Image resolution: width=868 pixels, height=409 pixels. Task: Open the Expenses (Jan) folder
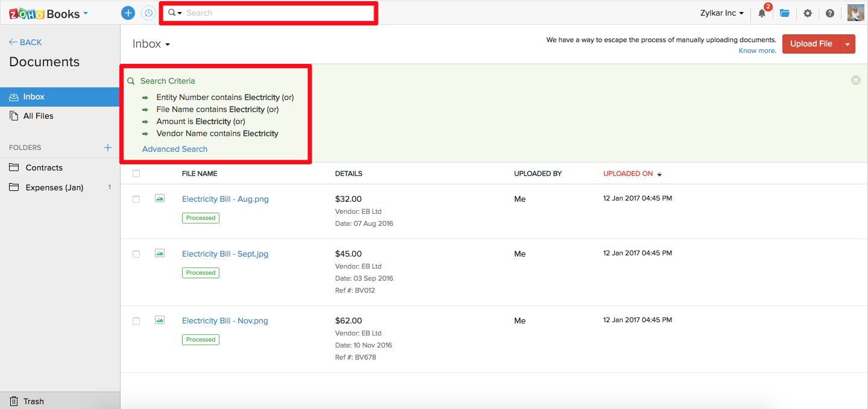pos(54,187)
